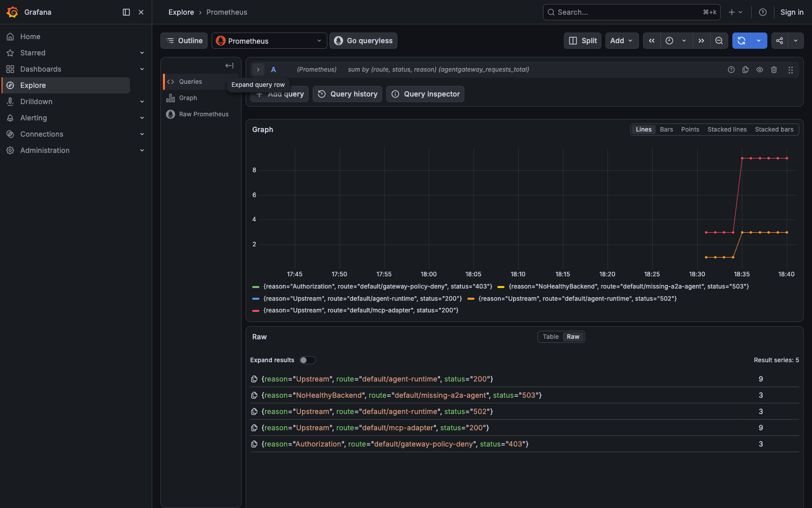Open Alerting page from sidebar
The height and width of the screenshot is (508, 812).
33,118
